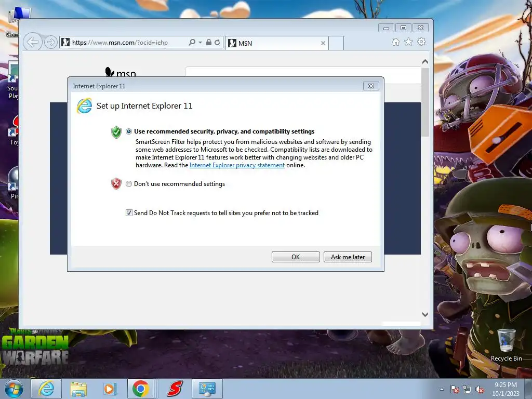The height and width of the screenshot is (399, 532).
Task: Click the red S app taskbar icon
Action: click(175, 389)
